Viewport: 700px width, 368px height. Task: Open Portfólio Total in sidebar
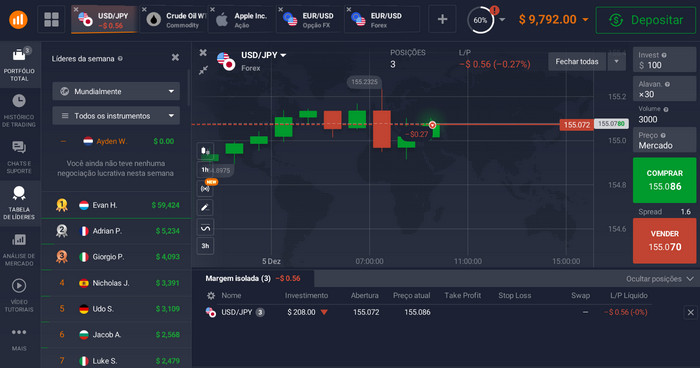19,64
